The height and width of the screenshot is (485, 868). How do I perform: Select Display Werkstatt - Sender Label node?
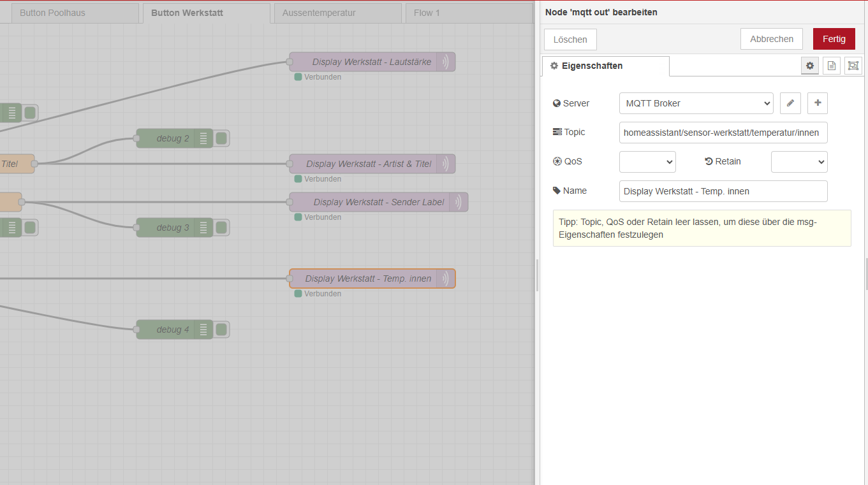click(379, 202)
